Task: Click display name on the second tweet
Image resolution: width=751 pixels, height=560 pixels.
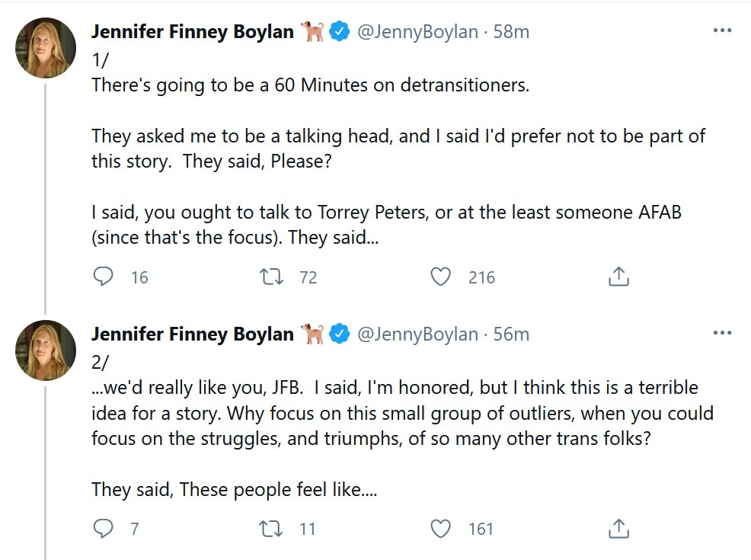Action: click(x=192, y=334)
